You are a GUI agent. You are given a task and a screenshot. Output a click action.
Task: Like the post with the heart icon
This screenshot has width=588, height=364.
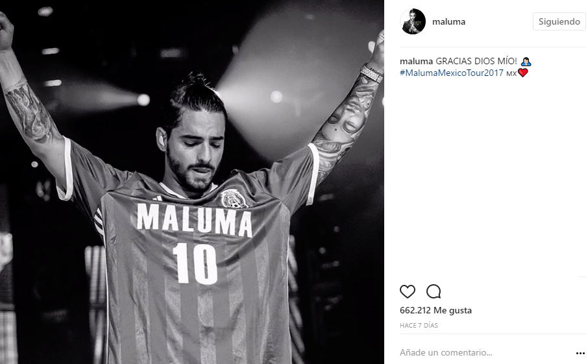point(407,291)
